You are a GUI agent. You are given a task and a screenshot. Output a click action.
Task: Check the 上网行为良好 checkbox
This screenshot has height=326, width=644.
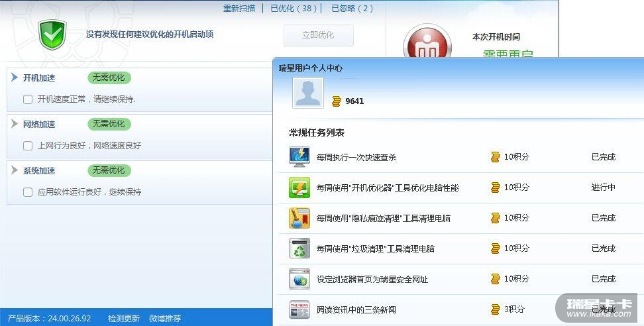click(28, 146)
